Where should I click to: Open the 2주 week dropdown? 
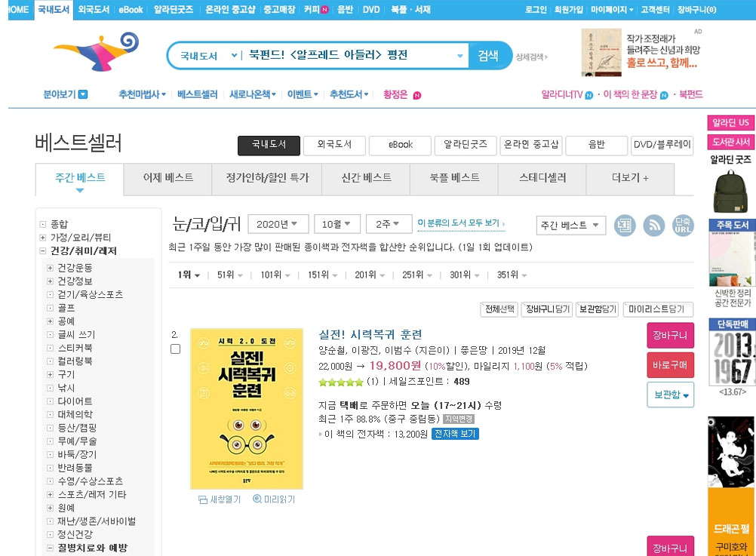(388, 224)
